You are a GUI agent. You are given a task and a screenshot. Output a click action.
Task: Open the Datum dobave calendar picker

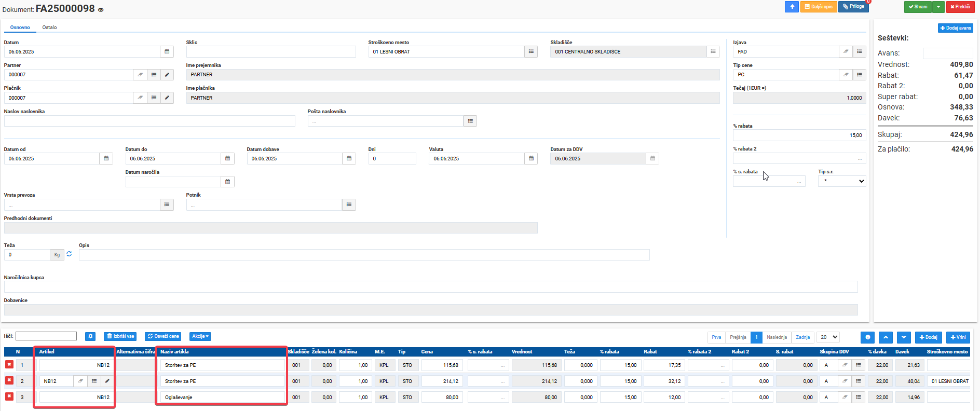click(349, 158)
